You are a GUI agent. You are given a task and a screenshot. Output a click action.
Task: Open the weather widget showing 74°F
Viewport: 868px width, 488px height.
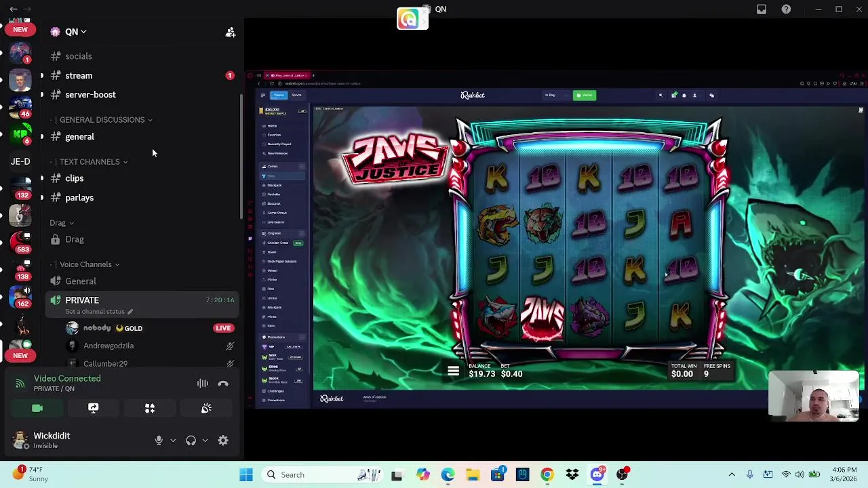click(x=30, y=474)
